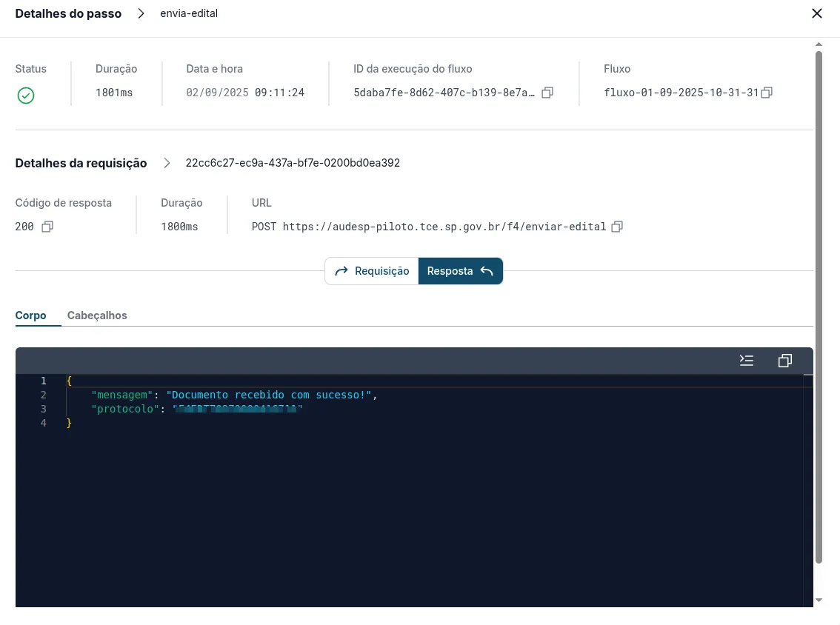Click the green success status icon
The width and height of the screenshot is (840, 625).
[26, 96]
